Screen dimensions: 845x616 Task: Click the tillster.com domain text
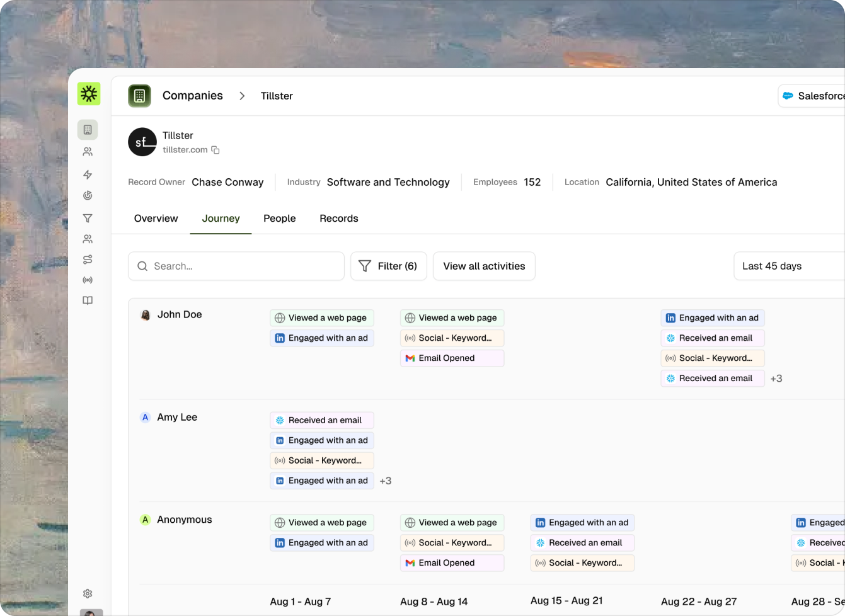pyautogui.click(x=185, y=150)
